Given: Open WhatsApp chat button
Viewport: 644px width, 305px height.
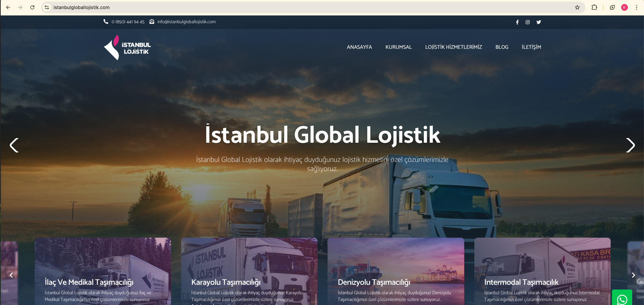Looking at the screenshot, I should pyautogui.click(x=622, y=298).
